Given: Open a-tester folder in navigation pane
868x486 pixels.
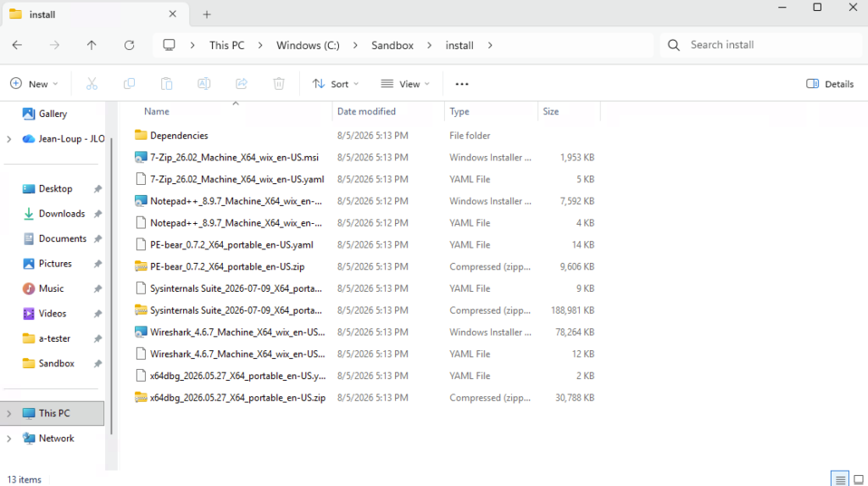Looking at the screenshot, I should [54, 338].
